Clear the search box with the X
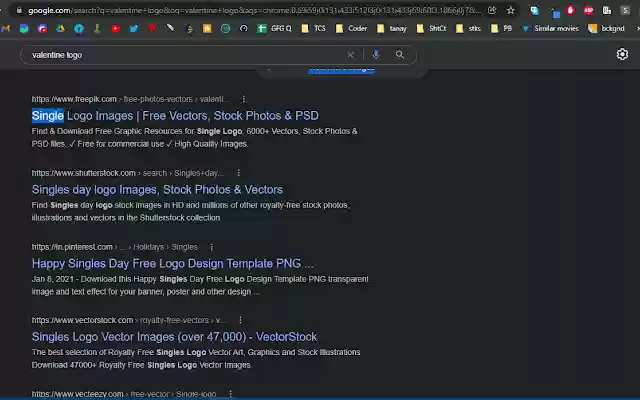The width and height of the screenshot is (640, 400). click(351, 55)
